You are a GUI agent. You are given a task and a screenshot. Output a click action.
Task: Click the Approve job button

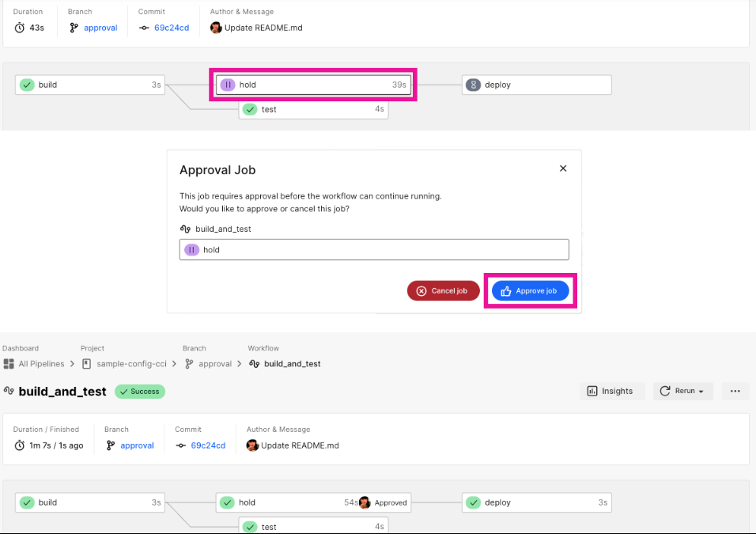[x=530, y=291]
